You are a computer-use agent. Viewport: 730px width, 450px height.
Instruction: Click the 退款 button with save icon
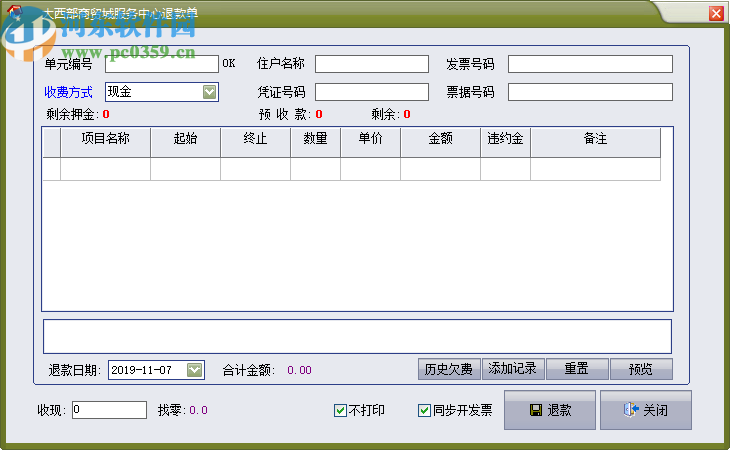550,410
